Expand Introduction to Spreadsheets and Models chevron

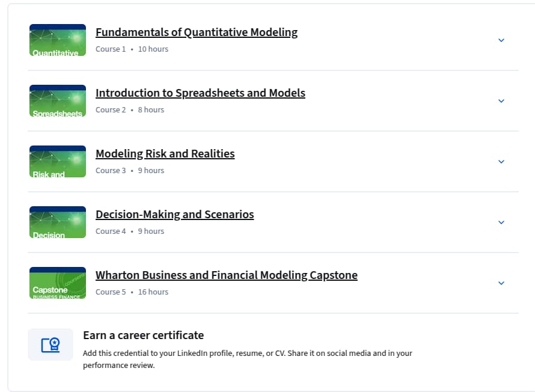[501, 101]
